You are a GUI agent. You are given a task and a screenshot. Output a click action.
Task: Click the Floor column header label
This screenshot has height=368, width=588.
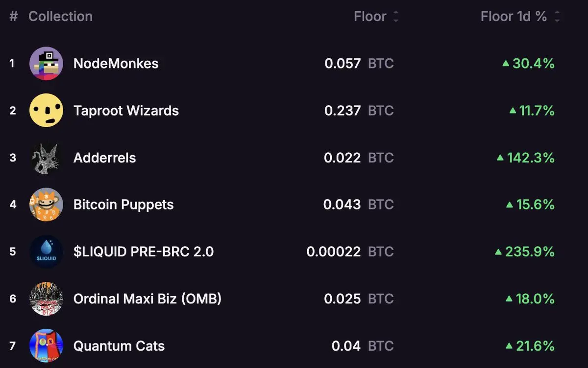coord(370,16)
